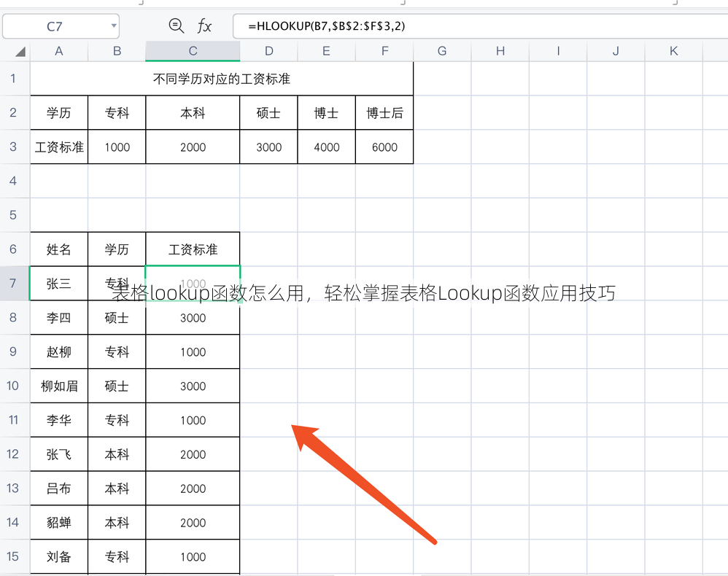Image resolution: width=728 pixels, height=576 pixels.
Task: Click 本科 cell in 张飞 row
Action: pos(117,454)
